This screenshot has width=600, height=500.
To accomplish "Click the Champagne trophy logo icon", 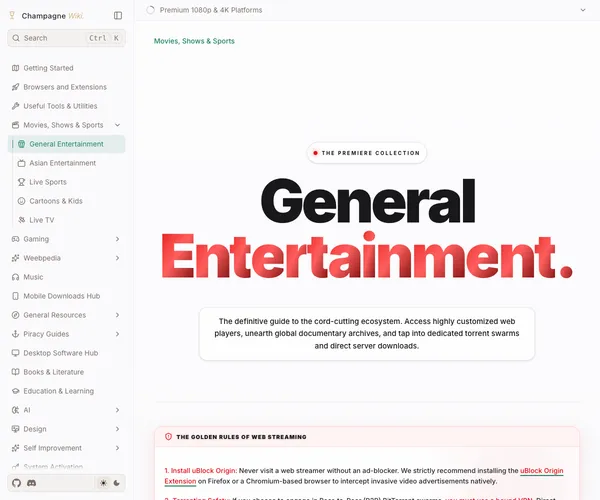I will tap(12, 15).
